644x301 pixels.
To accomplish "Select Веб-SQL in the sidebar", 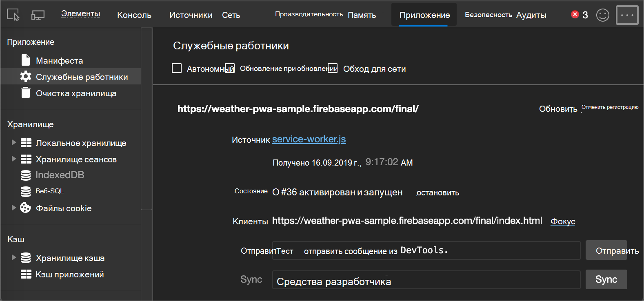I will click(49, 191).
